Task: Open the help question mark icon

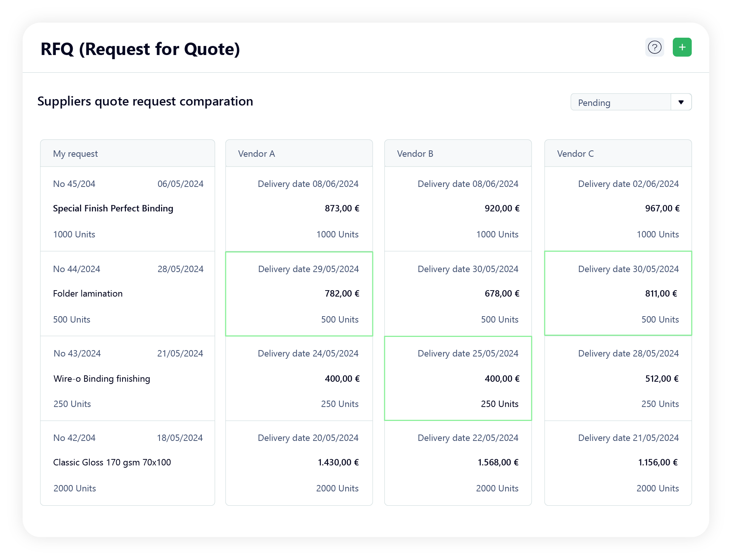Action: pyautogui.click(x=654, y=47)
